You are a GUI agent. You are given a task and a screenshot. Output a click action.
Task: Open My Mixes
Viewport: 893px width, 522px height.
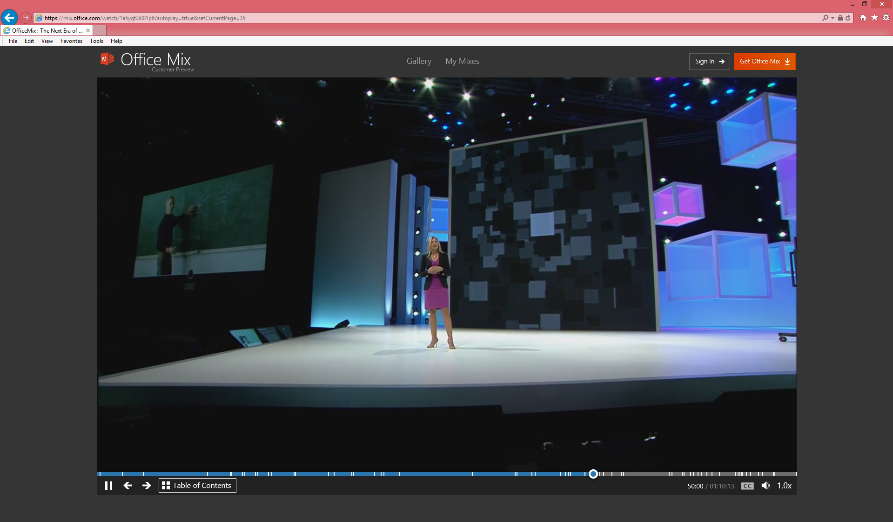462,62
